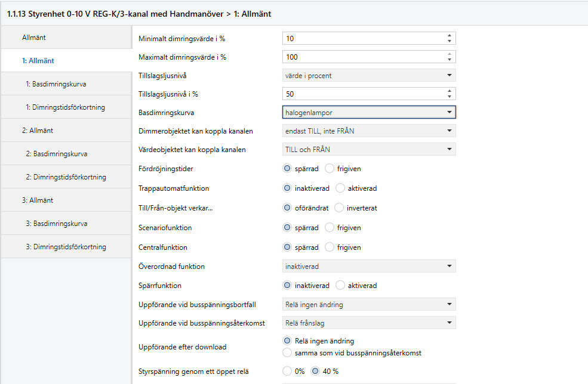The height and width of the screenshot is (384, 588).
Task: Open the Basdimringskurva dropdown
Action: click(x=368, y=112)
